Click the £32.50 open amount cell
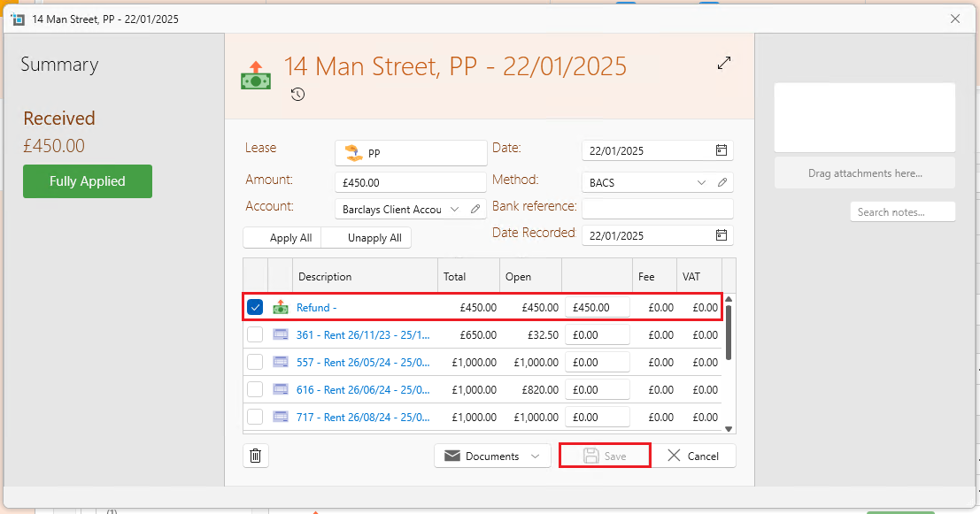The width and height of the screenshot is (980, 514). [x=544, y=334]
